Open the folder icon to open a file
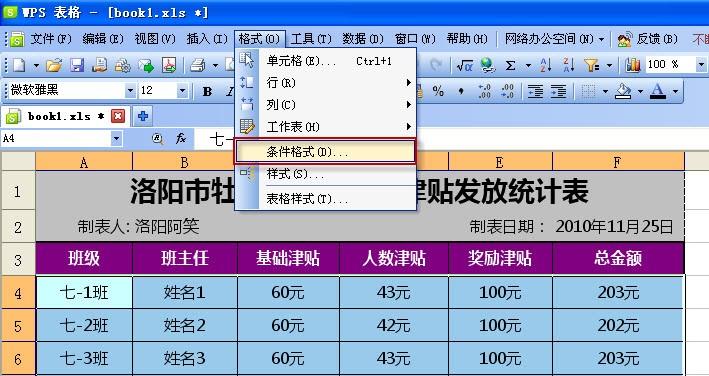Image resolution: width=709 pixels, height=376 pixels. tap(54, 66)
